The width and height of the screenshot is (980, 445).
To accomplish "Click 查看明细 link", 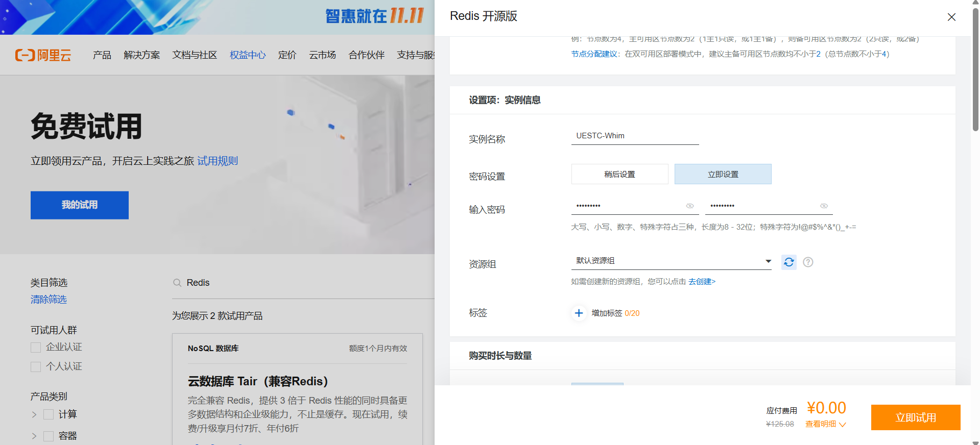I will click(821, 424).
